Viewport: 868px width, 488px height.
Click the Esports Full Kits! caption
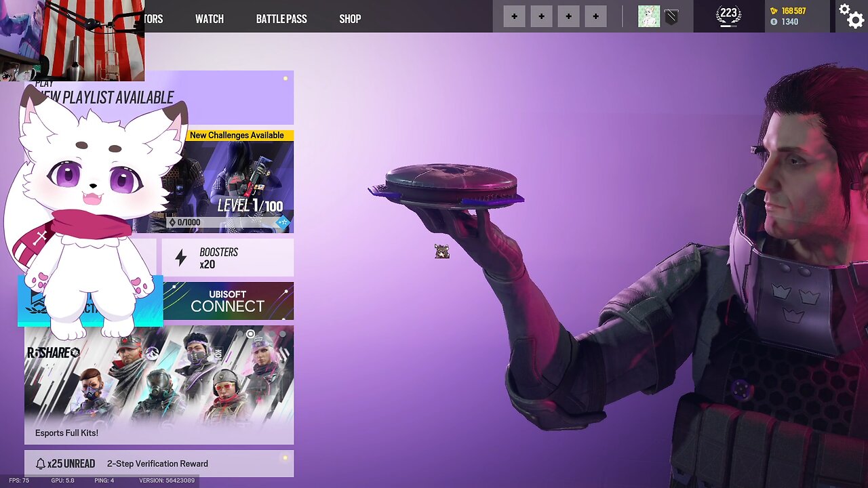[x=66, y=433]
